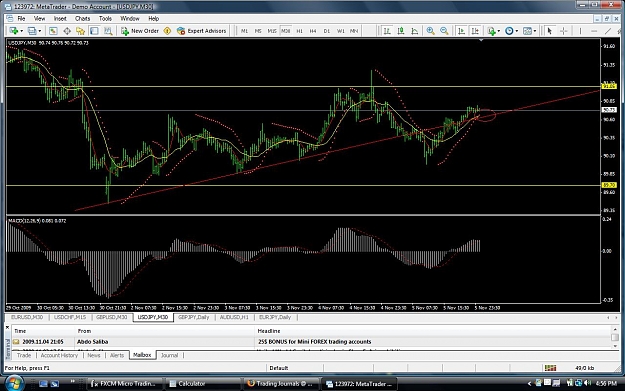Switch chart to line chart view
The height and width of the screenshot is (391, 625).
[x=415, y=31]
